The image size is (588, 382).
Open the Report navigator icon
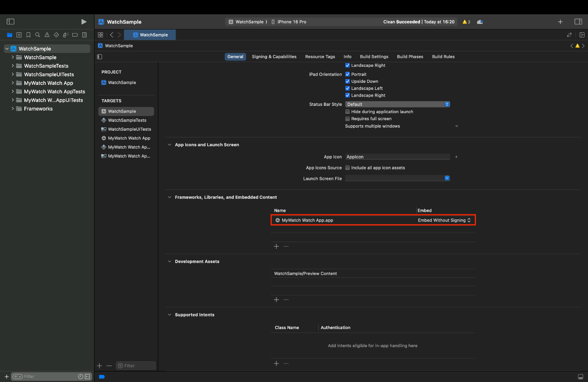click(x=84, y=35)
